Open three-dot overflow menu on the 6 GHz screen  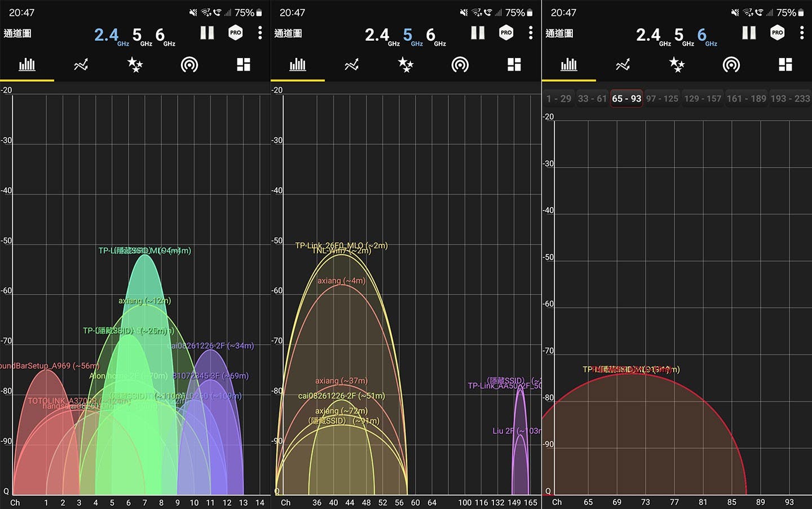[x=801, y=33]
